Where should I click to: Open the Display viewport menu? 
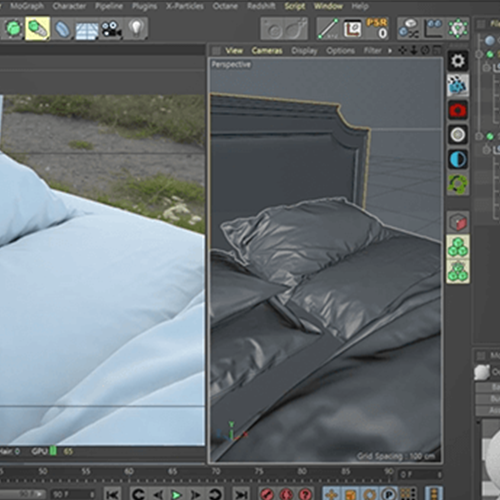(x=304, y=51)
